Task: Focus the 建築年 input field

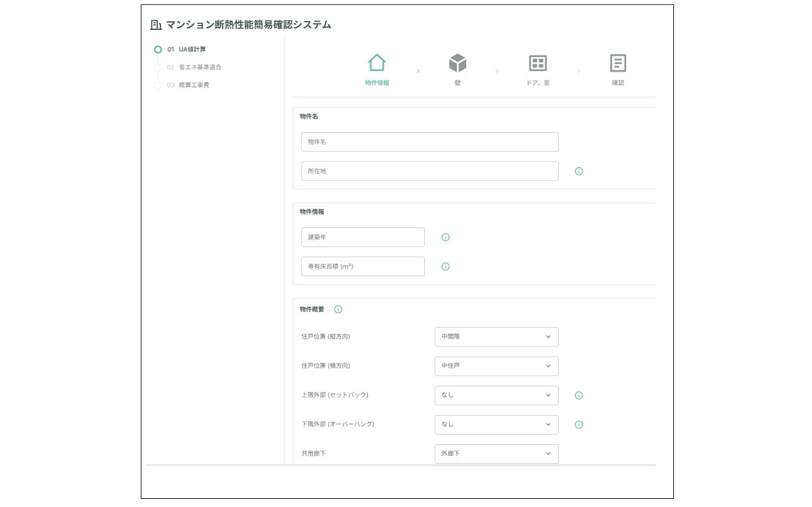Action: click(x=363, y=238)
